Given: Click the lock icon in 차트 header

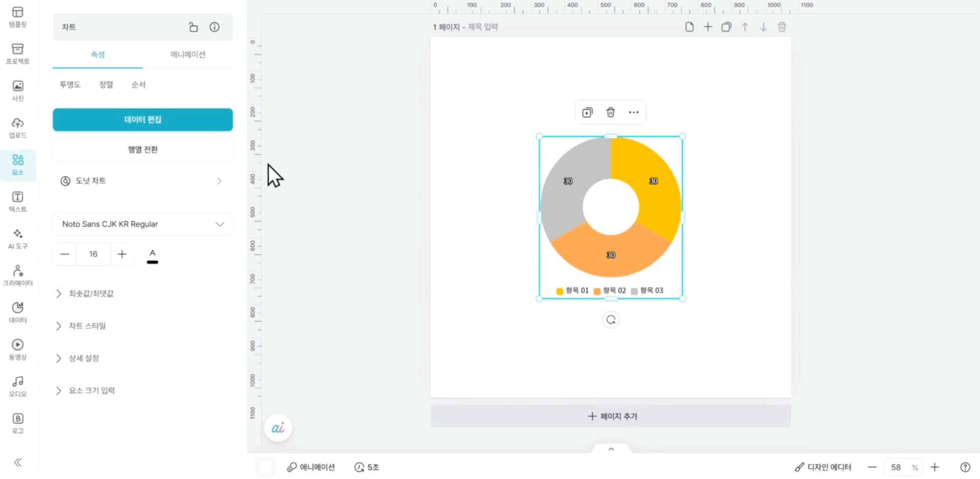Looking at the screenshot, I should click(193, 27).
